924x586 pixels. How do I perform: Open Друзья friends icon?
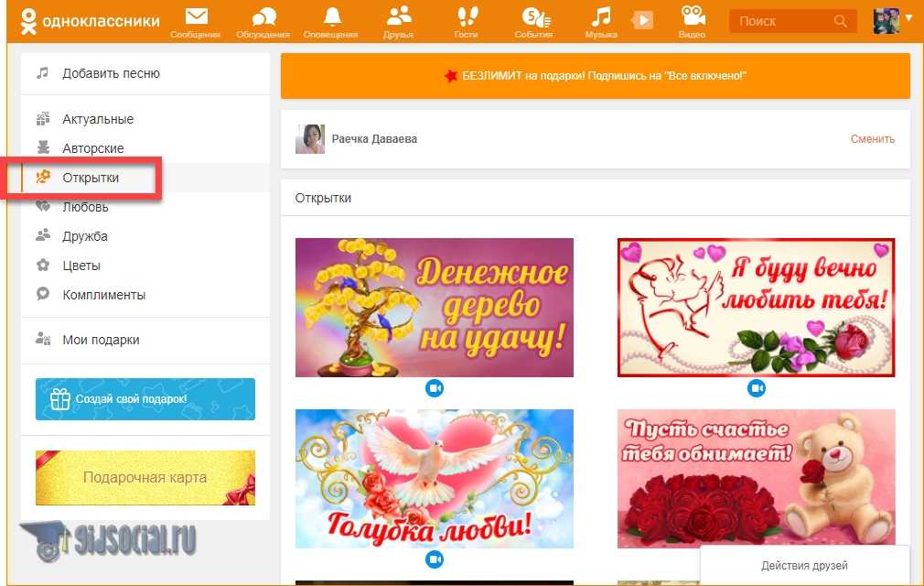tap(399, 17)
